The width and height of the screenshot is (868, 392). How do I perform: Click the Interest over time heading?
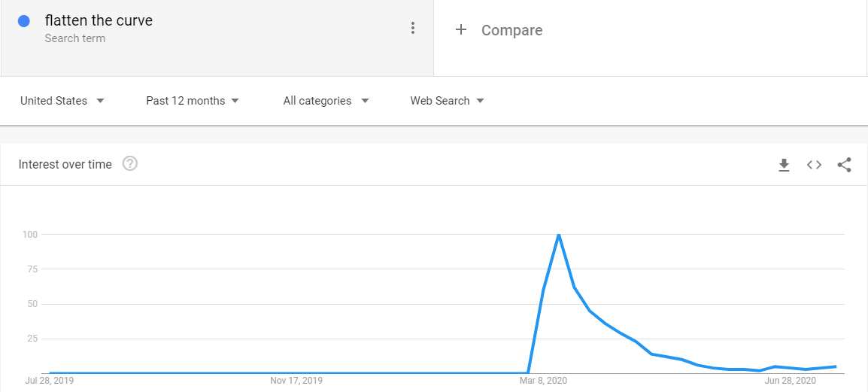65,164
